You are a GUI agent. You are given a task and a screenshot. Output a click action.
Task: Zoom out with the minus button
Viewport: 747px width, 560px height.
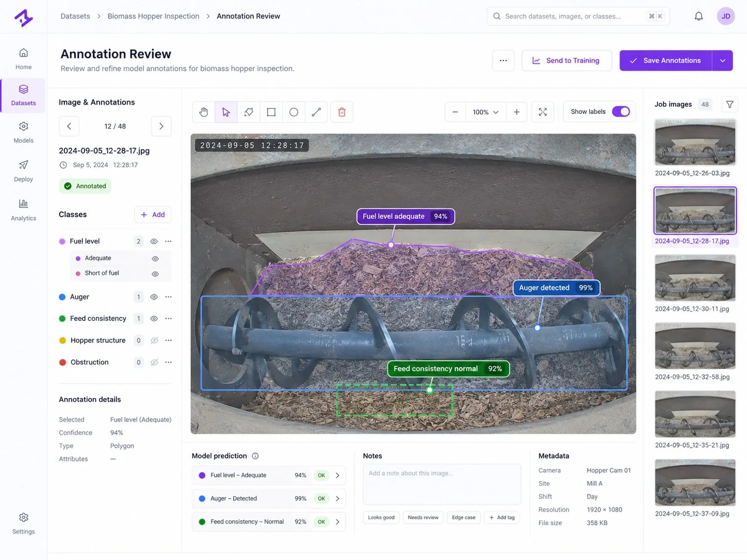tap(455, 112)
